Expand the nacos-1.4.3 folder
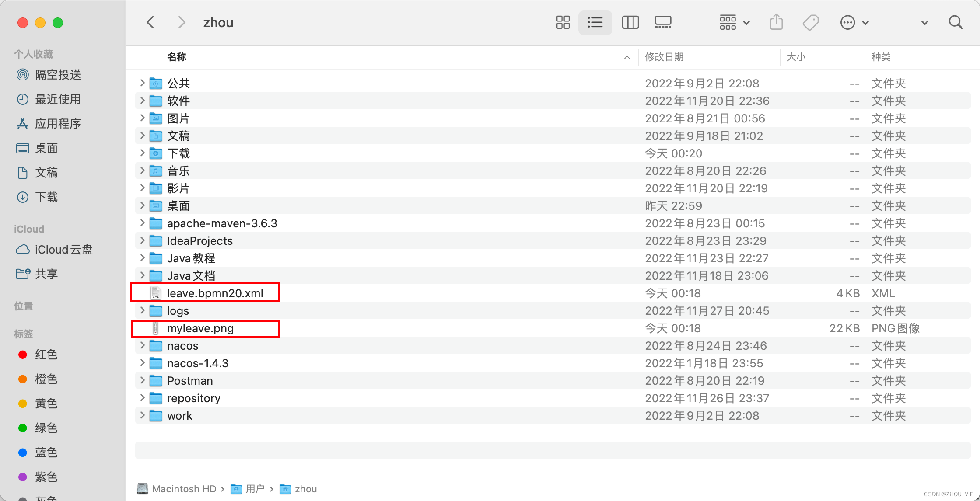980x501 pixels. click(x=142, y=363)
